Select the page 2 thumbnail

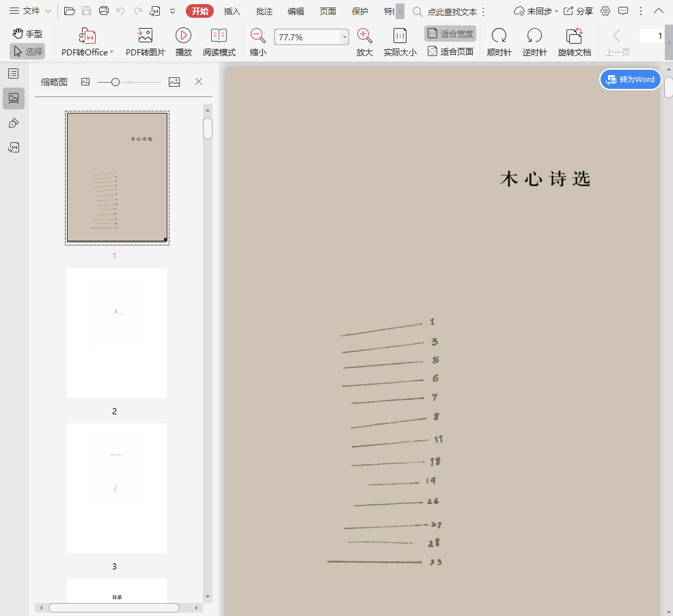[117, 333]
